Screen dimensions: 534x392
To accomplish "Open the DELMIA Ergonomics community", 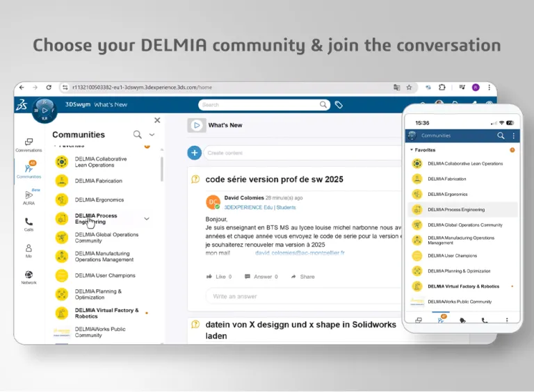I will click(99, 199).
